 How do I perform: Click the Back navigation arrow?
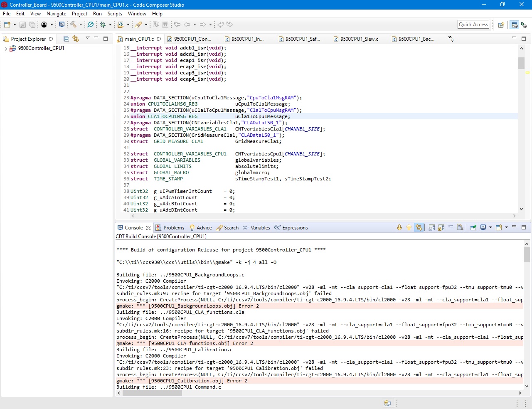point(187,25)
